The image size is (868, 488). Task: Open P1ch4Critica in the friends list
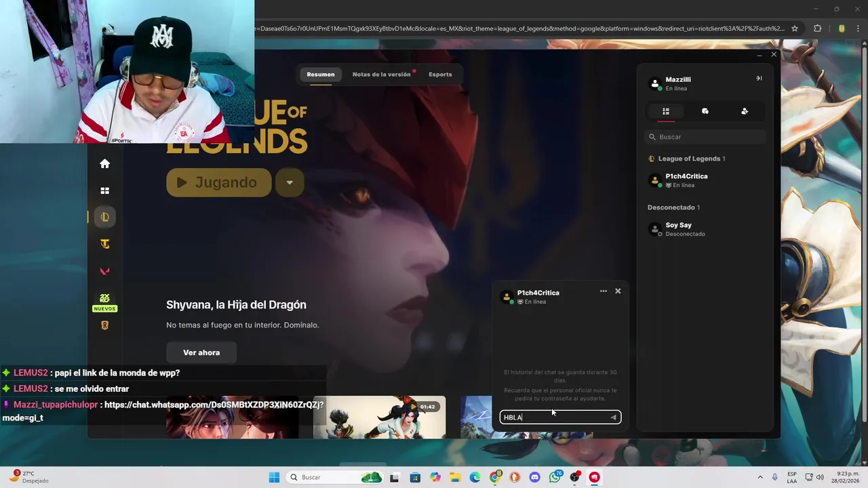[x=705, y=180]
